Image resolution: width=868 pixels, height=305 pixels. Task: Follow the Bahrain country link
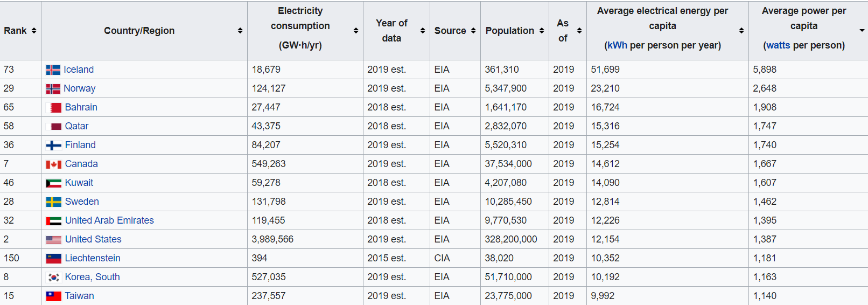(x=81, y=107)
